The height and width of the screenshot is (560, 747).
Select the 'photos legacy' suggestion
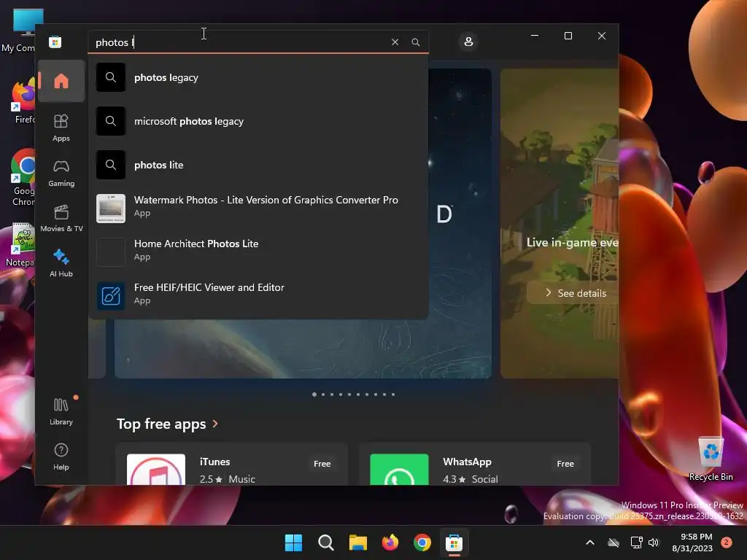coord(258,77)
